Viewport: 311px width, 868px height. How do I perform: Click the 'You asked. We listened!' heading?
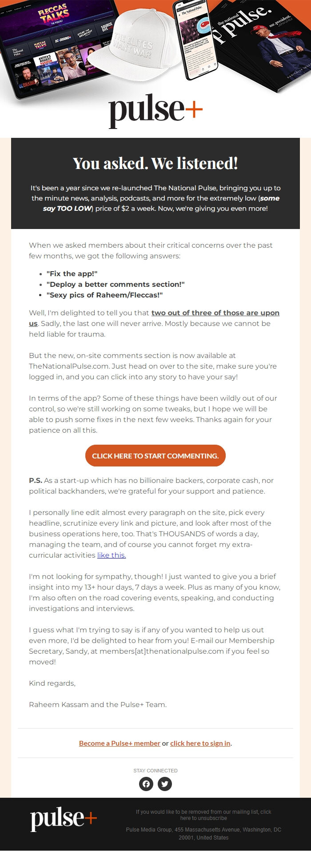[x=155, y=164]
